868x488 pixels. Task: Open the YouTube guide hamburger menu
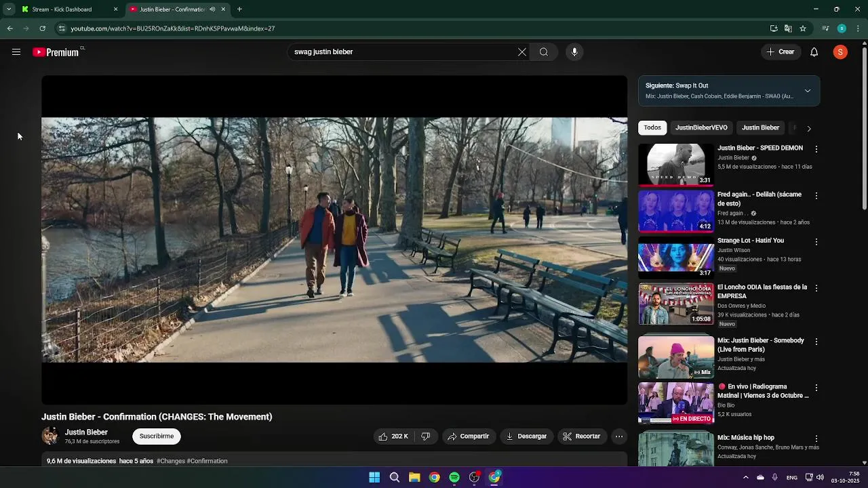[16, 52]
